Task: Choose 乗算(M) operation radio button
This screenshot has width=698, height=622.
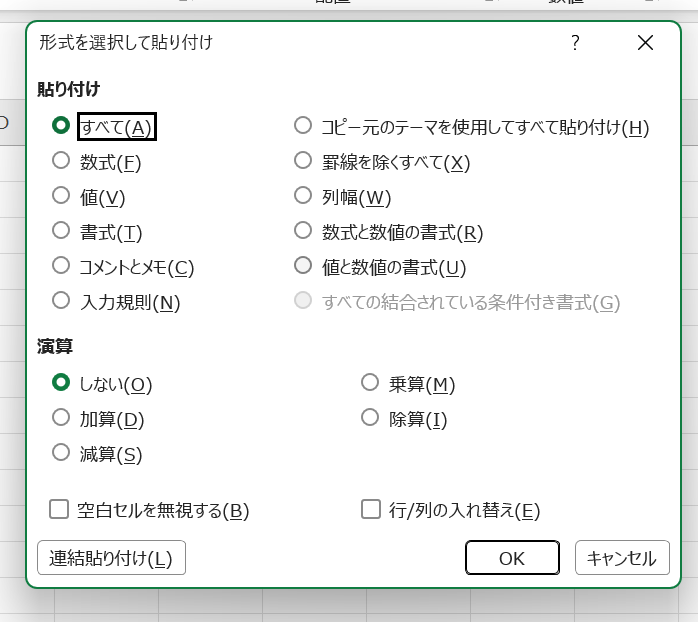Action: [x=370, y=383]
